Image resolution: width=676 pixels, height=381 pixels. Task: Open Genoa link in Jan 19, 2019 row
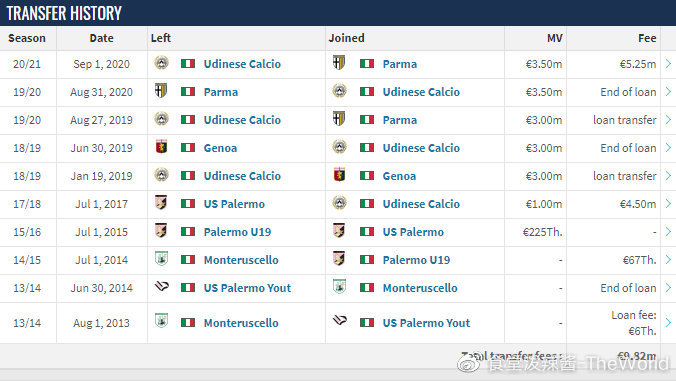click(x=399, y=176)
